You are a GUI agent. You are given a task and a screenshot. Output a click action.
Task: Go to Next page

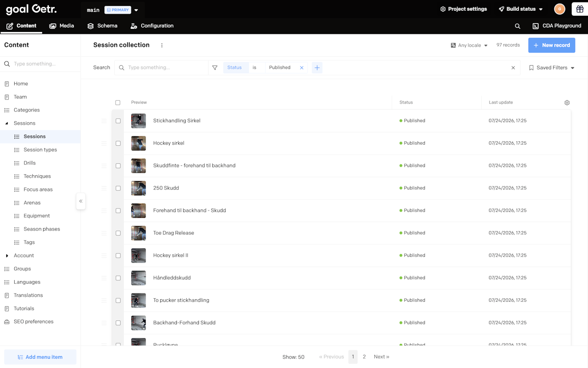pos(381,357)
